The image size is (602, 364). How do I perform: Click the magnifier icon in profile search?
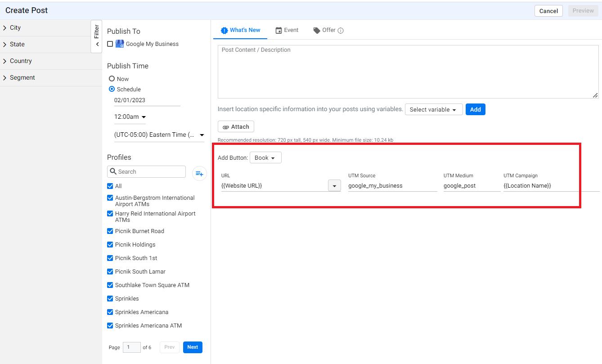tap(113, 171)
